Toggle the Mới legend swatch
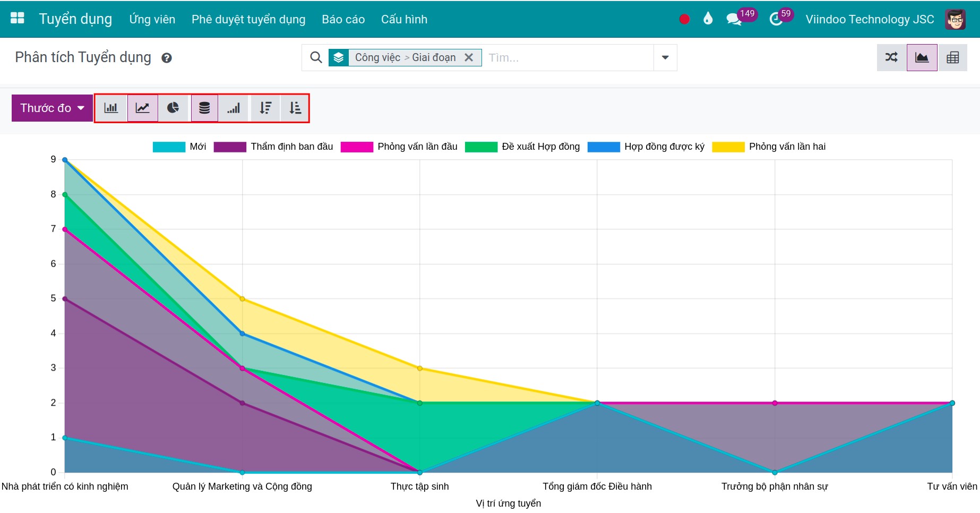The width and height of the screenshot is (980, 513). (x=169, y=147)
